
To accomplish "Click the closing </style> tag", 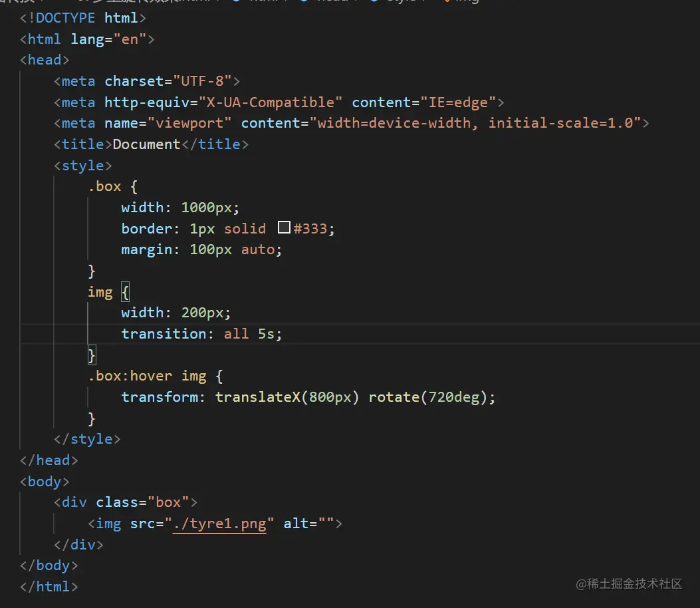I will pos(87,439).
